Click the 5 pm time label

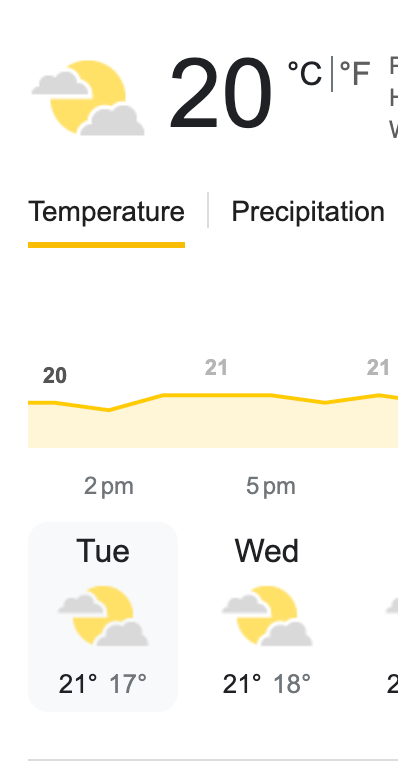pyautogui.click(x=271, y=486)
